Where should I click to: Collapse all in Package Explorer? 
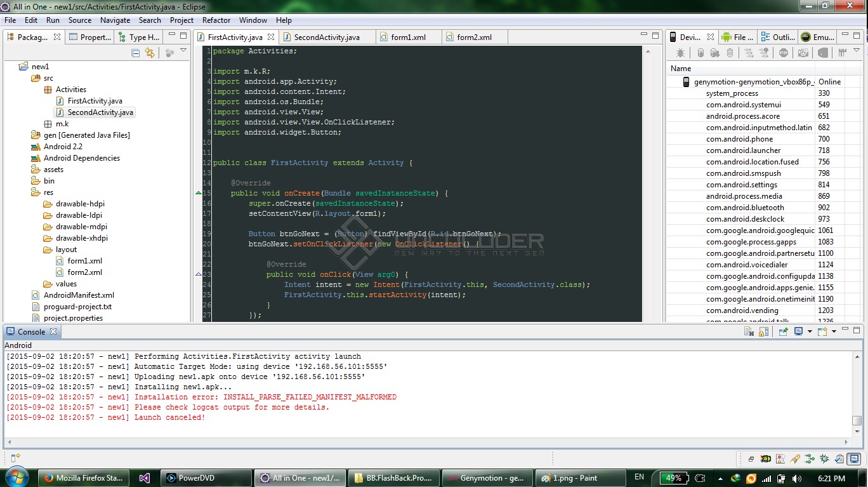(136, 53)
